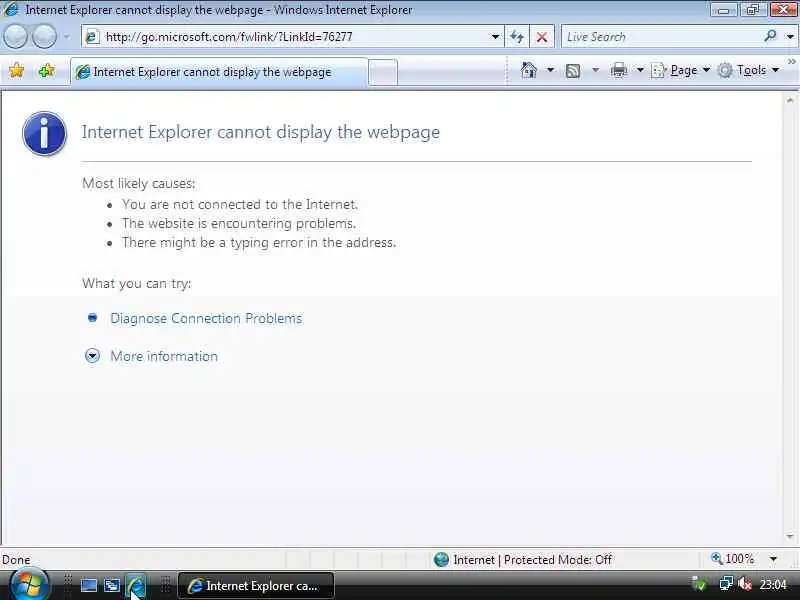Expand the Feeds dropdown arrow
The height and width of the screenshot is (600, 800).
coord(595,70)
